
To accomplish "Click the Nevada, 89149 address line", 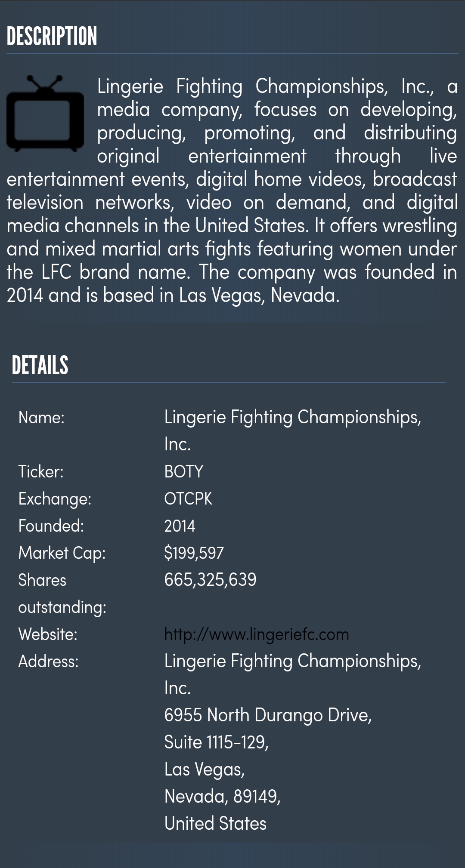I will tap(223, 797).
